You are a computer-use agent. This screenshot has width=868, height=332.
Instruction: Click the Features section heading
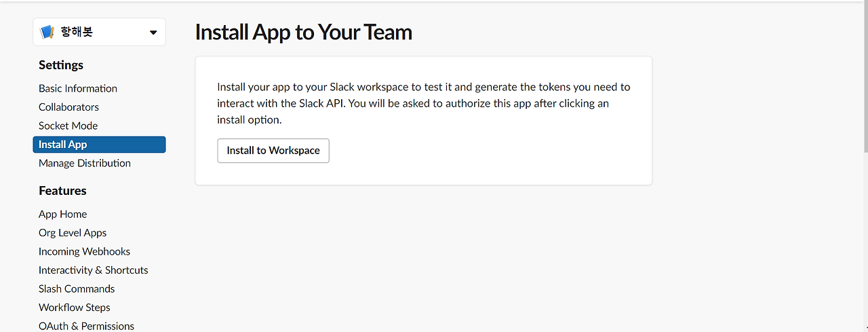click(x=62, y=191)
